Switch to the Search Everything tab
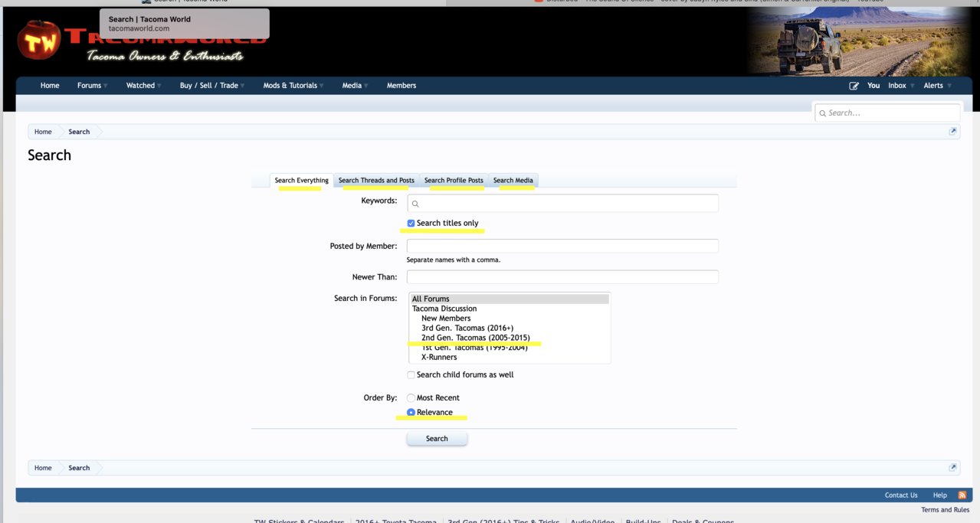 click(x=301, y=181)
